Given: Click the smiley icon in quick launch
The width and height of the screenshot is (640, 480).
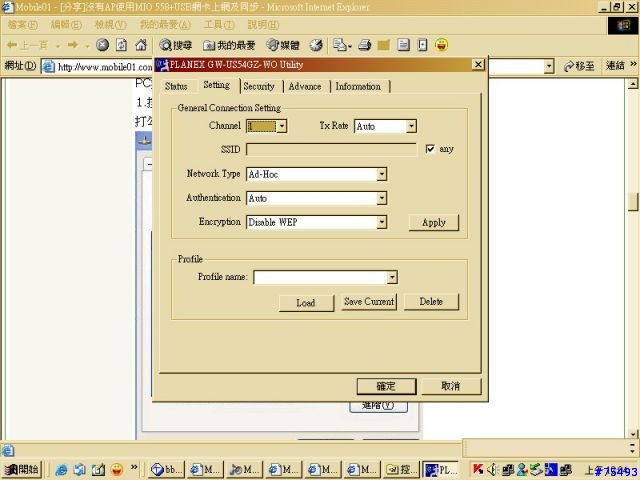Looking at the screenshot, I should [117, 470].
